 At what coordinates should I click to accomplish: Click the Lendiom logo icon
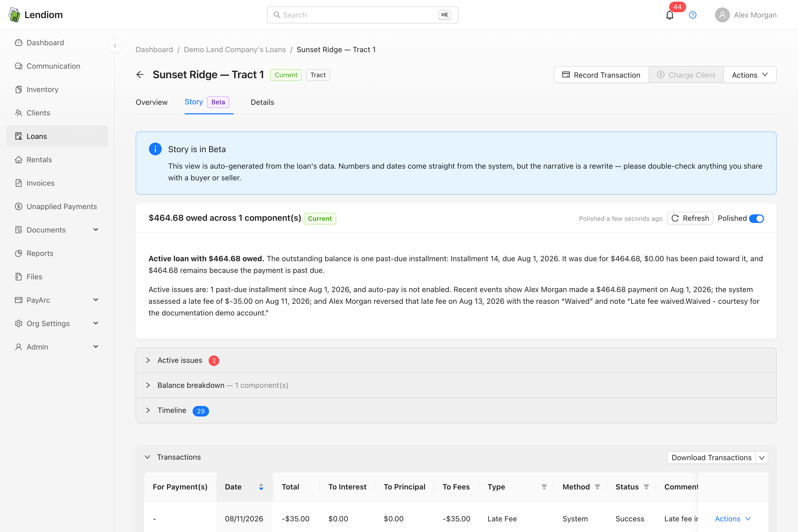click(14, 15)
